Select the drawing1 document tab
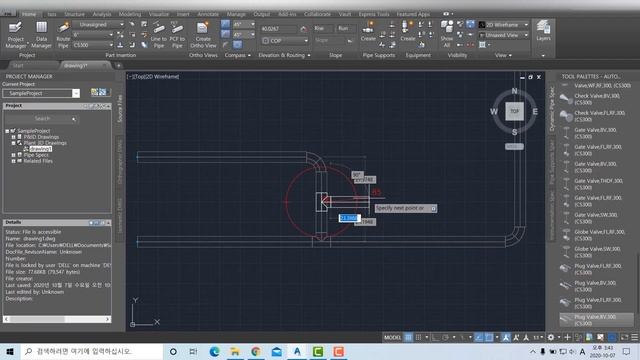This screenshot has height=360, width=640. 84,65
